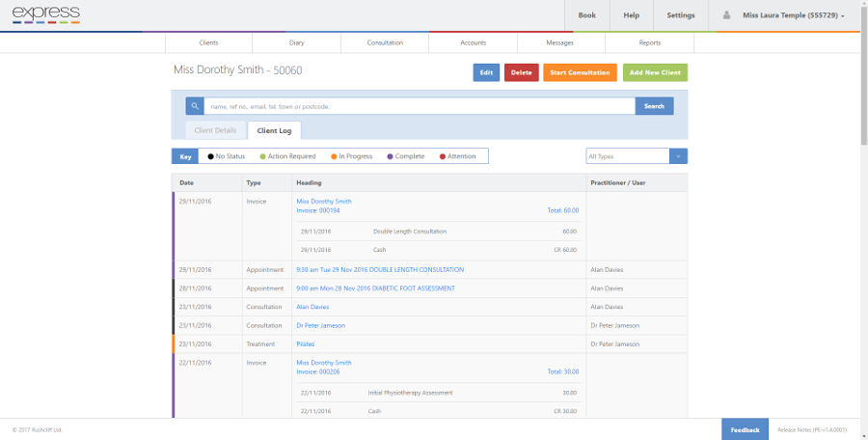868x440 pixels.
Task: Open Miss Dorothy Smith link in Invoice 000206
Action: 324,363
